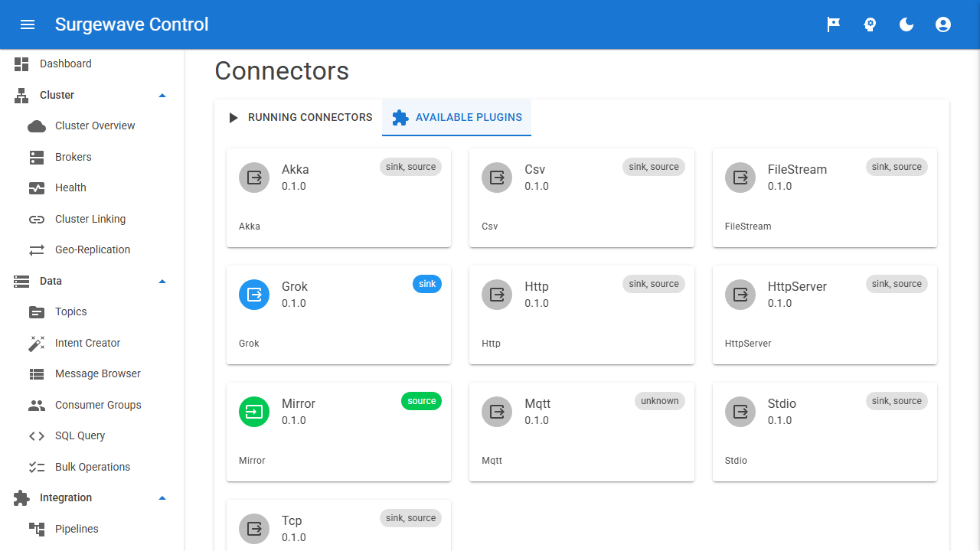Click the flag icon in header
The width and height of the screenshot is (980, 551).
pyautogui.click(x=833, y=24)
